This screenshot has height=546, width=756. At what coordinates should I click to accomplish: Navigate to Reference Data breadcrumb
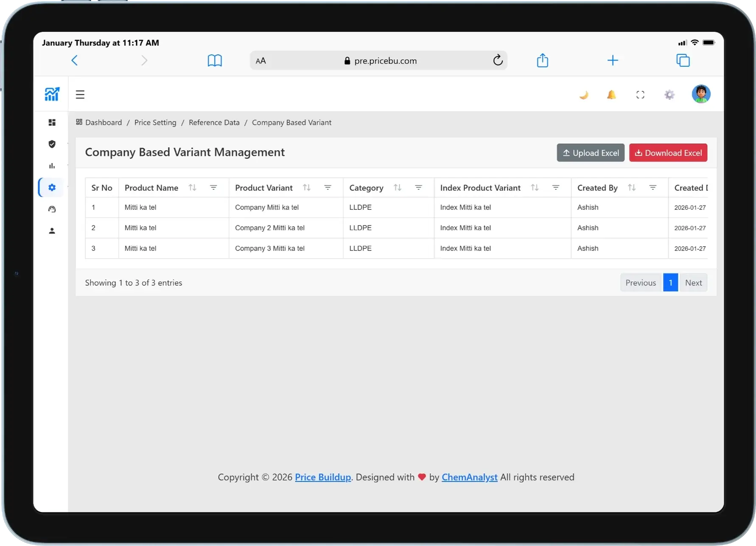214,122
